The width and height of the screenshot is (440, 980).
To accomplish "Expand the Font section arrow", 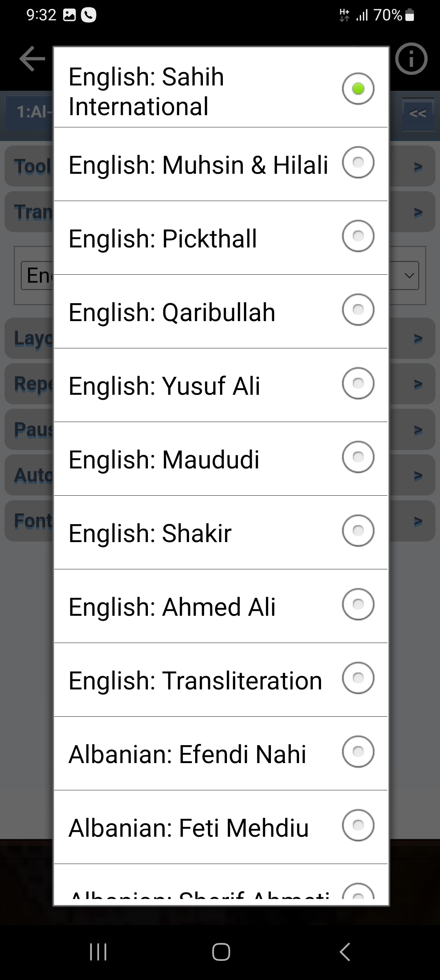I will (418, 521).
